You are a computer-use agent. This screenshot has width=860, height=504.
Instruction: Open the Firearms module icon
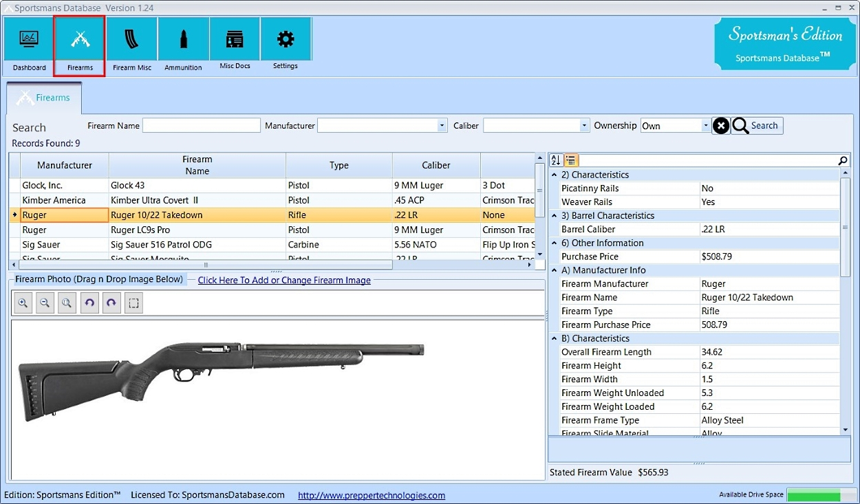[80, 45]
